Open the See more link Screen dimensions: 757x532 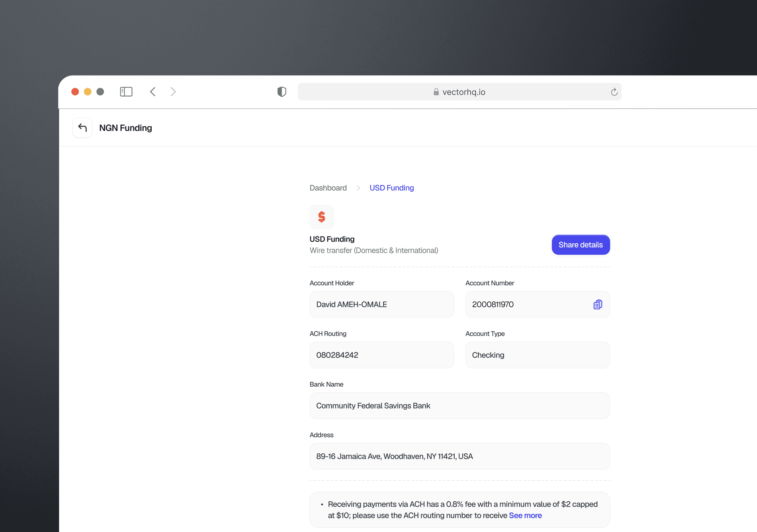coord(525,515)
